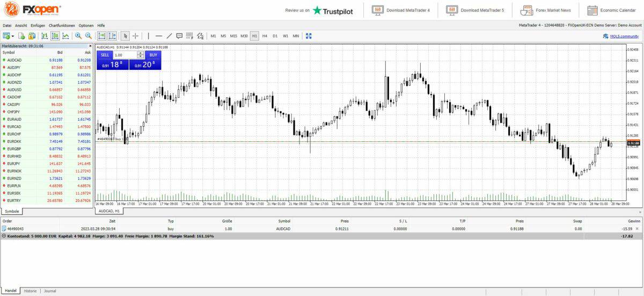This screenshot has height=296, width=644.
Task: Open the Chartfunktionen menu
Action: pos(62,25)
